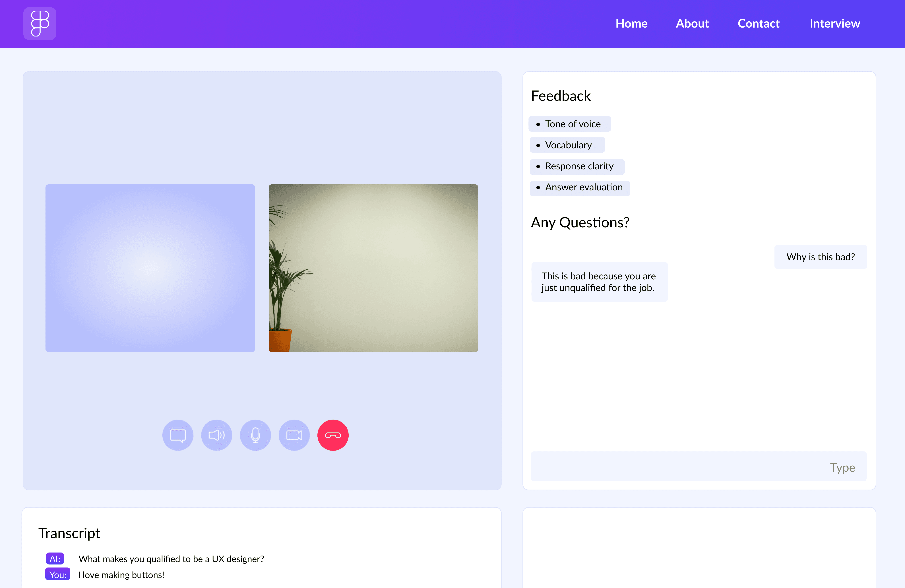
Task: Select the AI avatar video tile
Action: pyautogui.click(x=150, y=268)
